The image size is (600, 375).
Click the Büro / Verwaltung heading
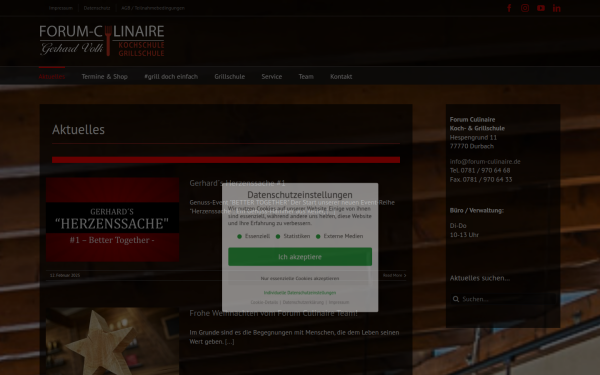pyautogui.click(x=477, y=210)
